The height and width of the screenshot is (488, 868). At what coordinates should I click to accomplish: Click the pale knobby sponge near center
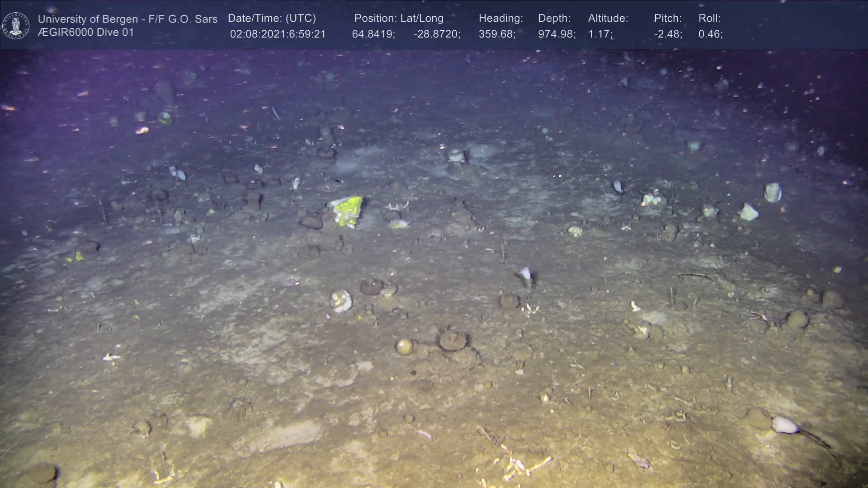tap(341, 301)
